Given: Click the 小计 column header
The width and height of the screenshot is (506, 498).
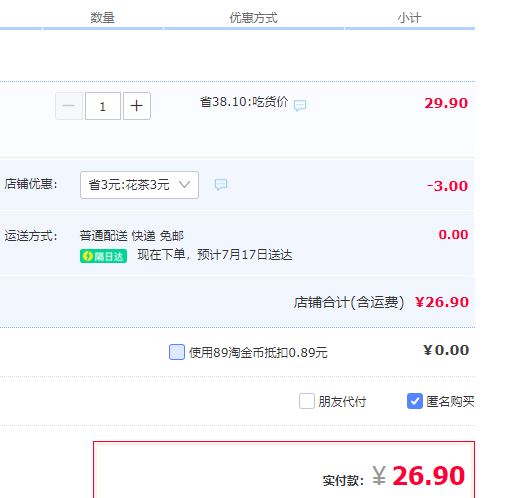Looking at the screenshot, I should pyautogui.click(x=409, y=18).
